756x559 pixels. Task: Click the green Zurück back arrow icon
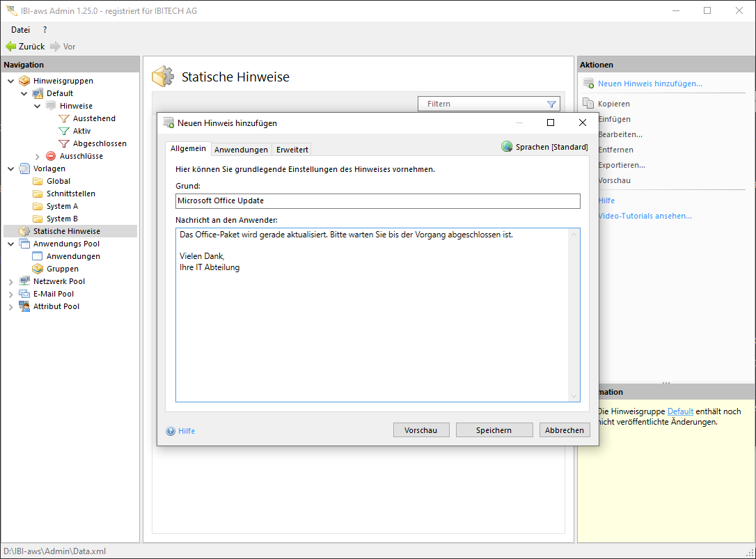(10, 47)
